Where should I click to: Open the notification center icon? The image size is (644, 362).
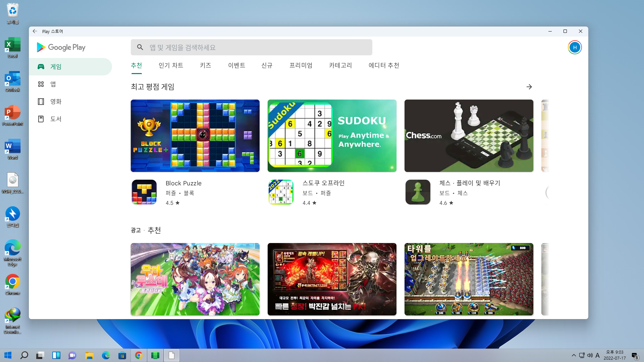coord(635,356)
